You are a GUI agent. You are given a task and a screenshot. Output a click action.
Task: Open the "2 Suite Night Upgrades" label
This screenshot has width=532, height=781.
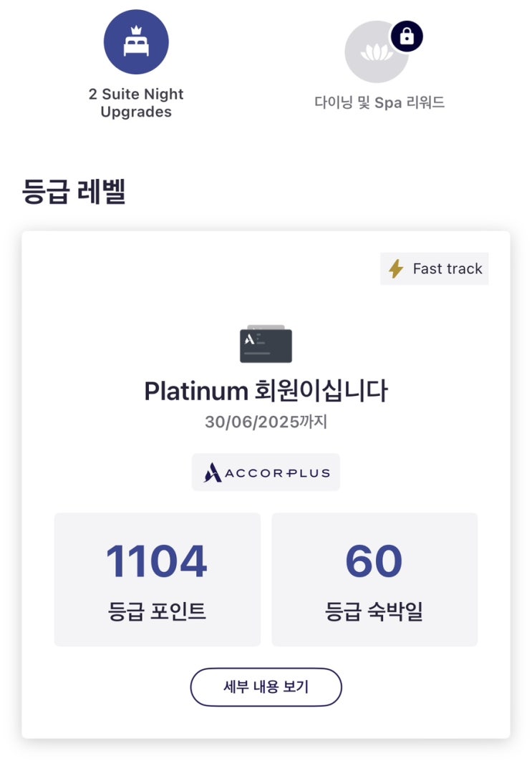(136, 103)
